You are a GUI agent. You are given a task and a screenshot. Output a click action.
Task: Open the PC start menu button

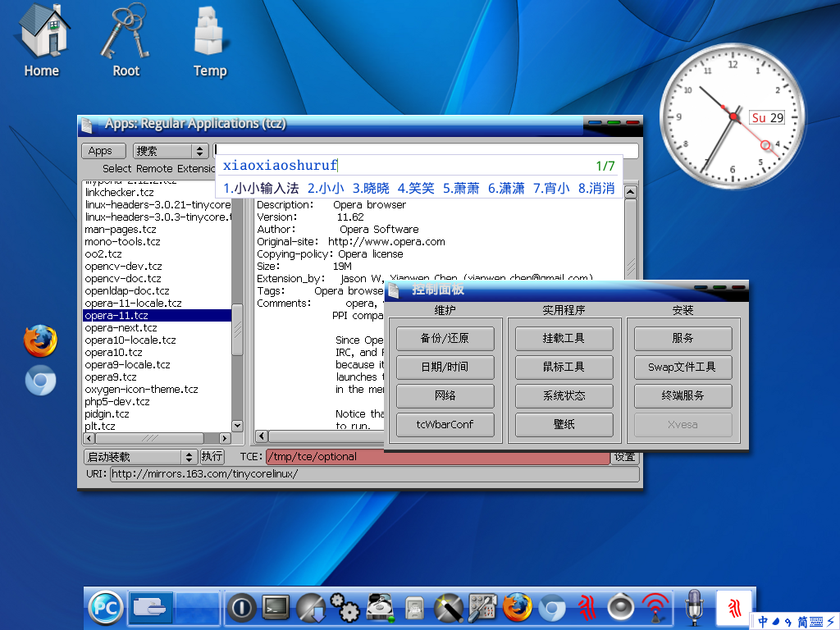coord(106,608)
